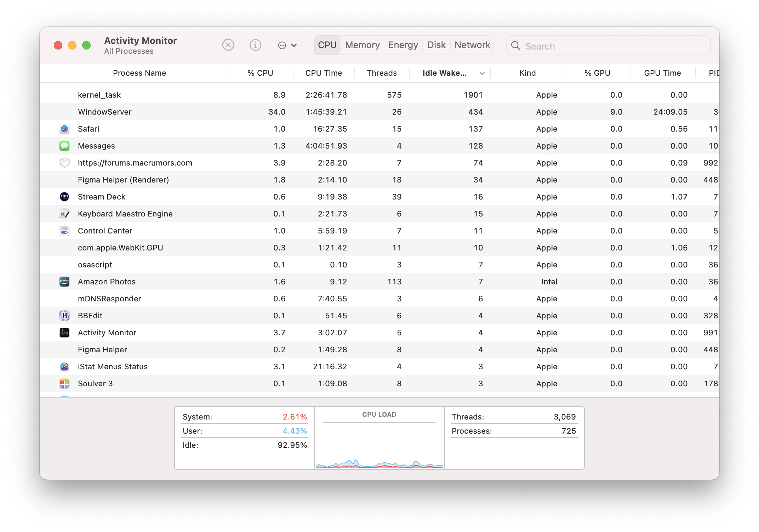Sort by Process Name column header
Screen dimensions: 759x532
pos(139,73)
